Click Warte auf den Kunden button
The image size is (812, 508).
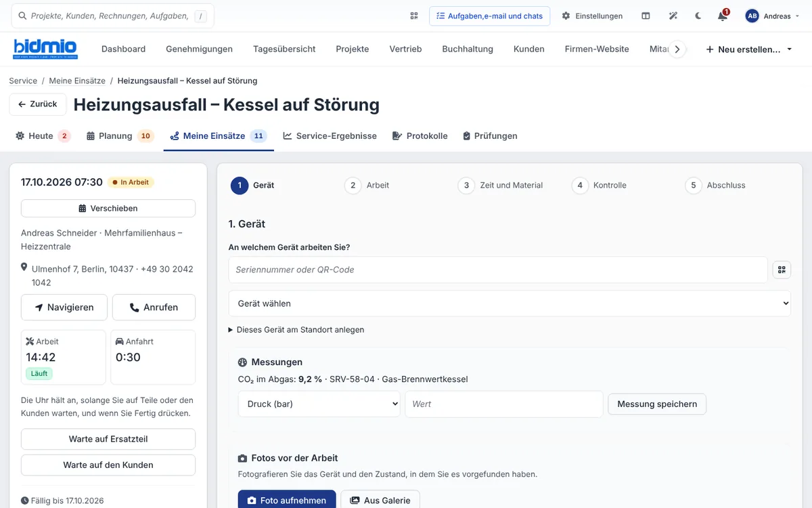(x=108, y=465)
